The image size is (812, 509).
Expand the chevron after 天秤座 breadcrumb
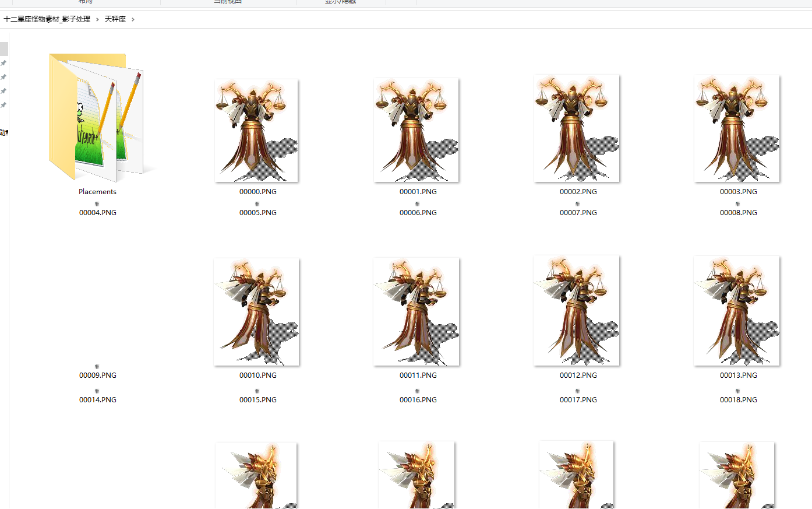133,19
